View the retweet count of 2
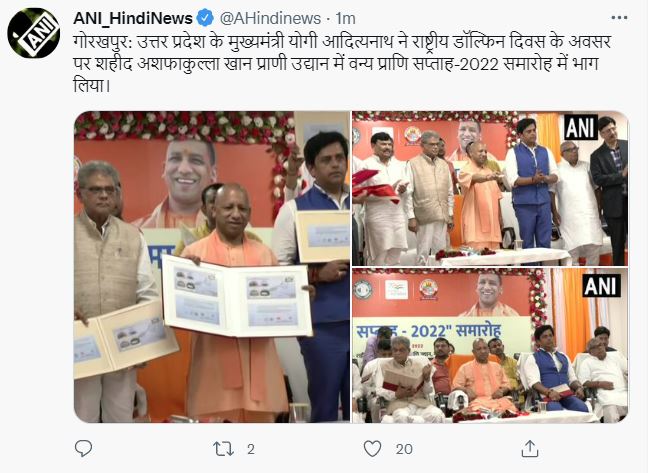The width and height of the screenshot is (671, 473). [x=251, y=449]
